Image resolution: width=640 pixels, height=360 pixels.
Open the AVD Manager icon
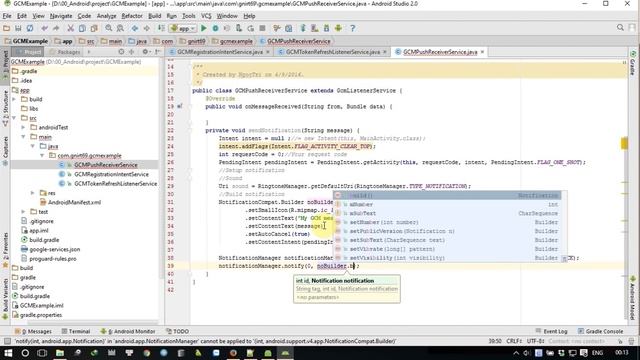pyautogui.click(x=315, y=28)
